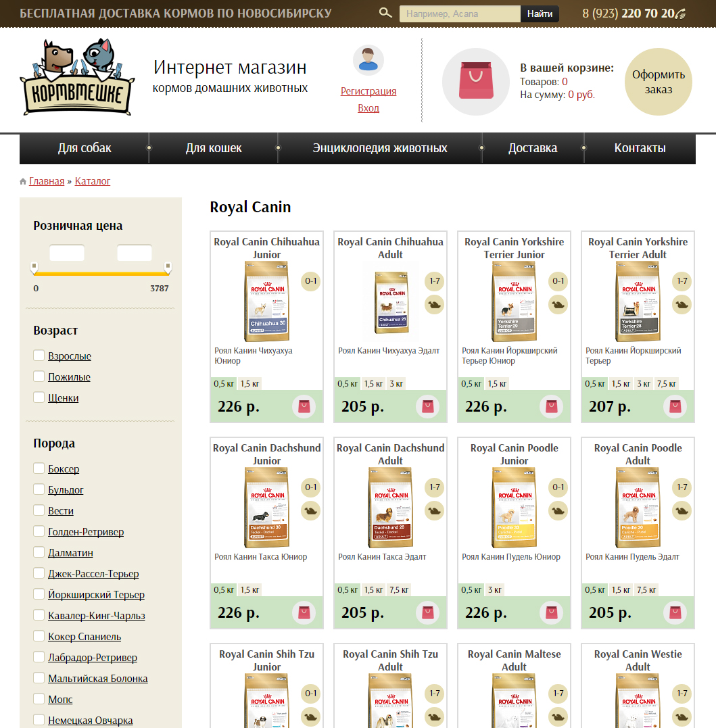Open the user profile avatar icon
Image resolution: width=716 pixels, height=728 pixels.
368,60
